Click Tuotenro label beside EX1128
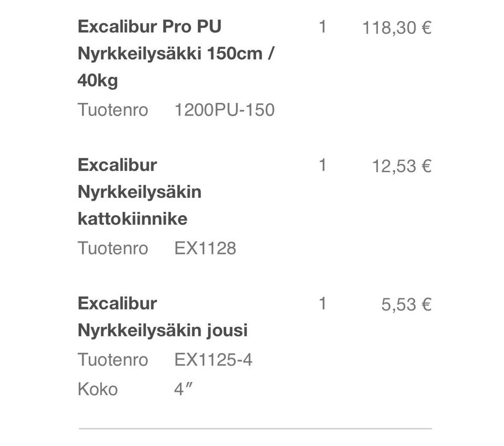This screenshot has width=504, height=446. [112, 248]
